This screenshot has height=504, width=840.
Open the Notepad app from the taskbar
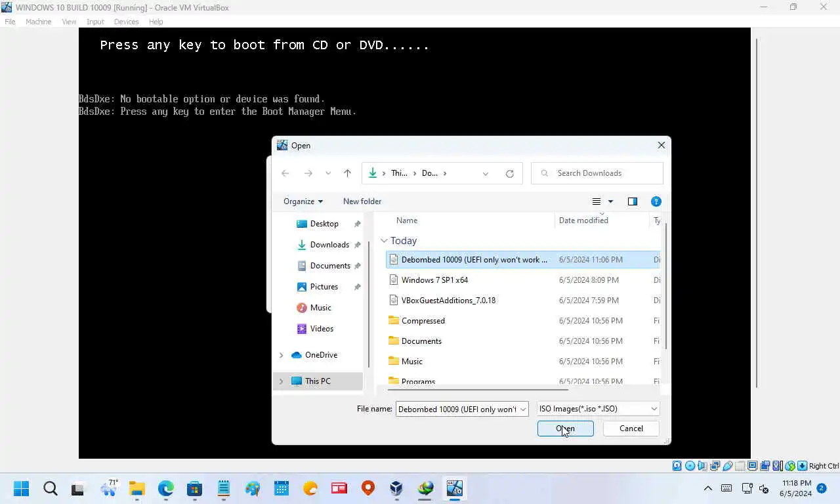(x=223, y=488)
